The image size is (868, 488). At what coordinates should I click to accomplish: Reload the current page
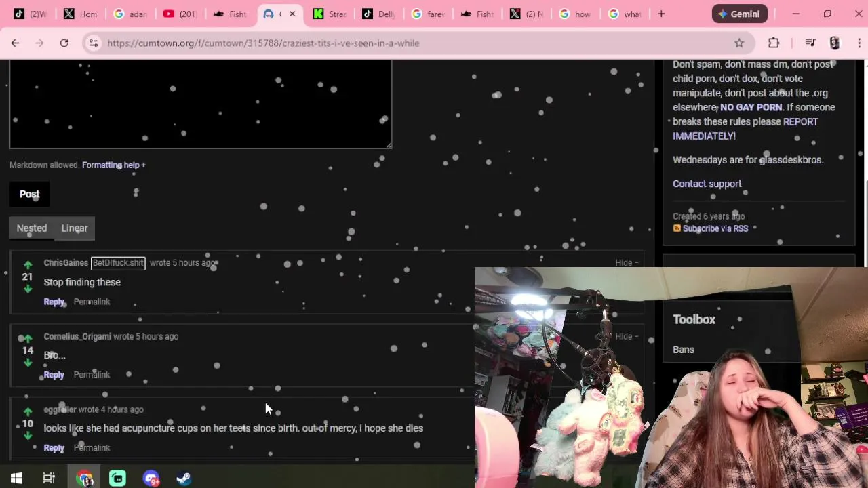(x=64, y=43)
